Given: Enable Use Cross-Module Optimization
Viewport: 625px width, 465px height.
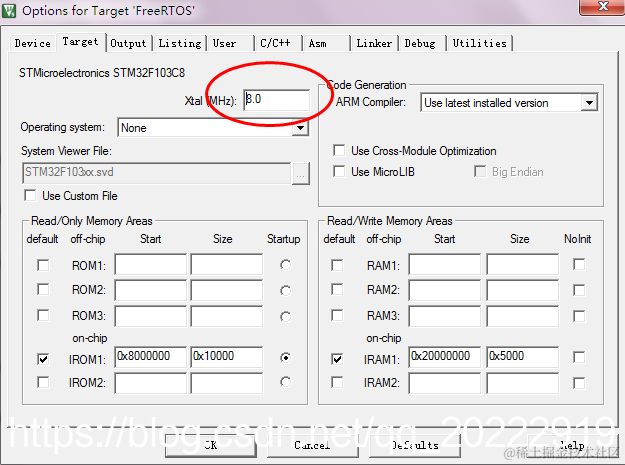Looking at the screenshot, I should 339,151.
